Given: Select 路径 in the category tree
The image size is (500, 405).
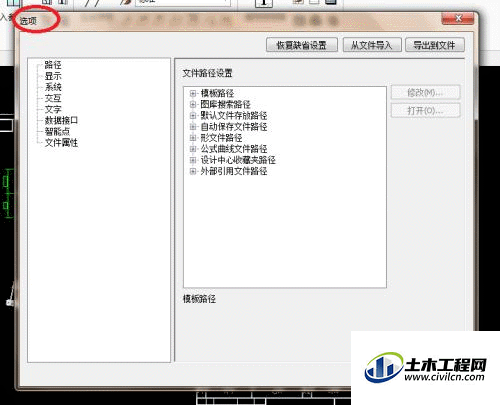Looking at the screenshot, I should coord(53,65).
